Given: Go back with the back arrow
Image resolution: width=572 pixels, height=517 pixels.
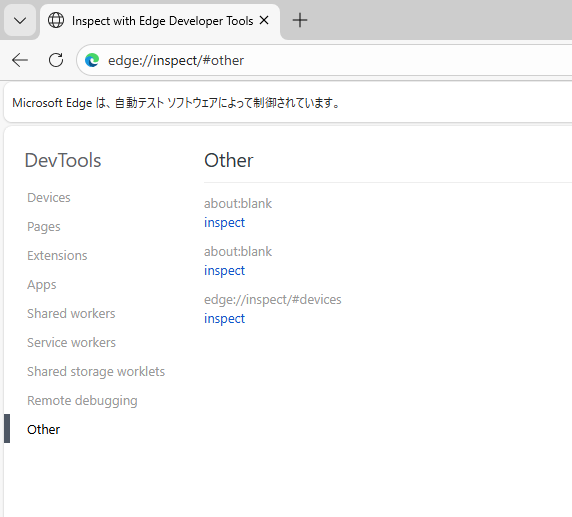Looking at the screenshot, I should point(20,60).
